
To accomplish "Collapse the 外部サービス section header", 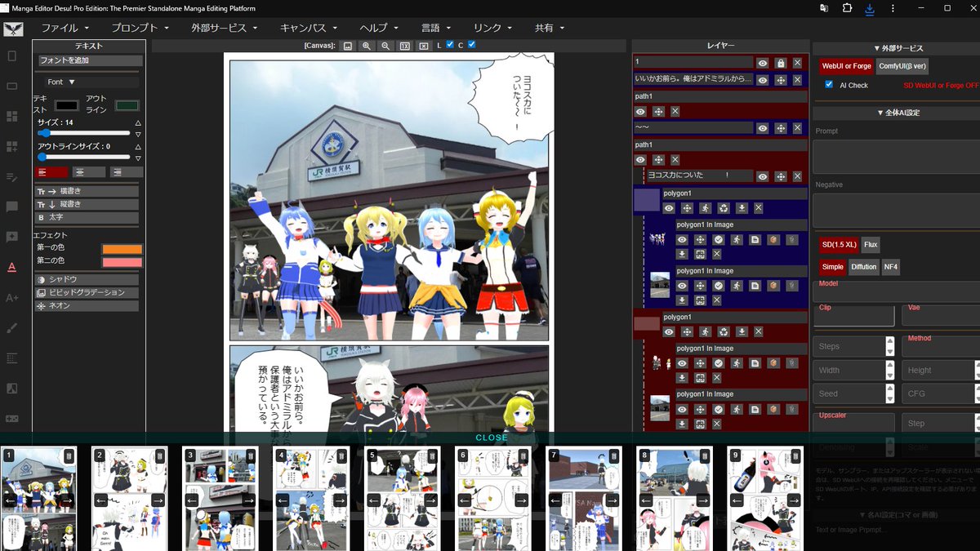I will [x=897, y=48].
